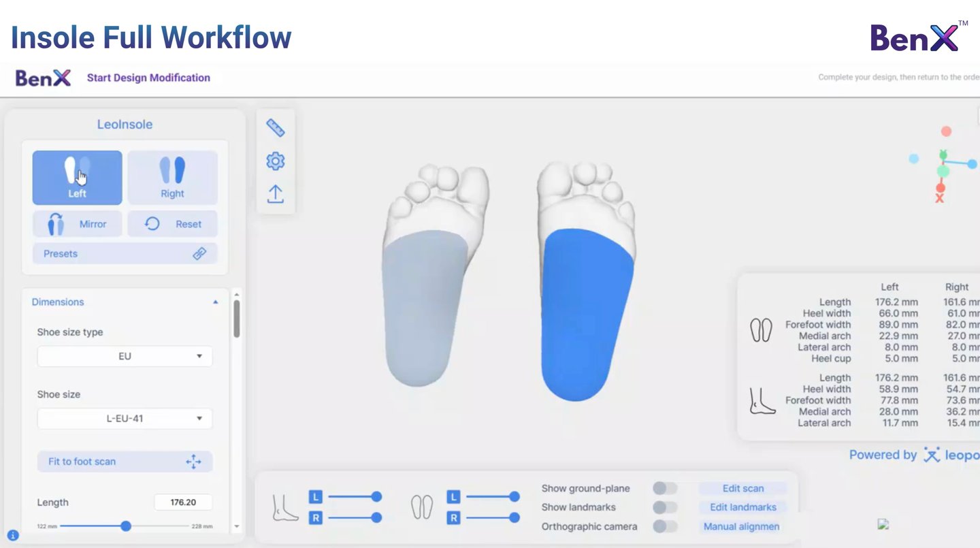980x548 pixels.
Task: Click the 176.2 mm insole Length value
Action: click(896, 302)
